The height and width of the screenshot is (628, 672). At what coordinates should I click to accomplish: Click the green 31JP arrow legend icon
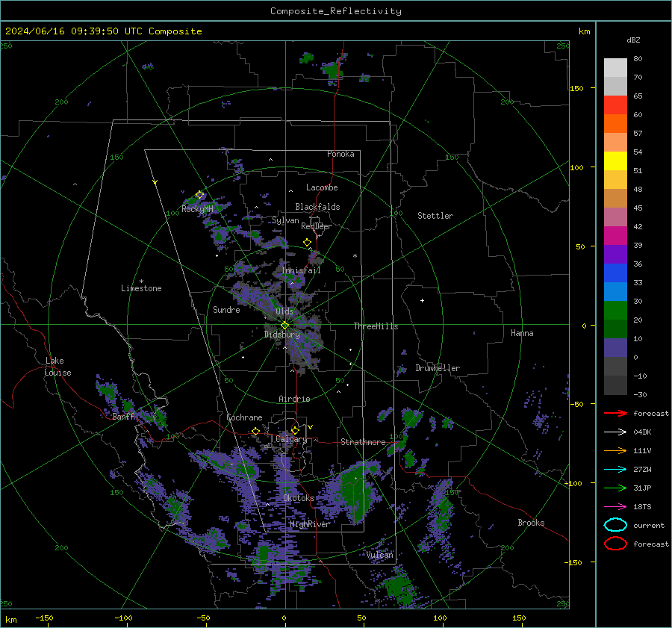tap(615, 488)
